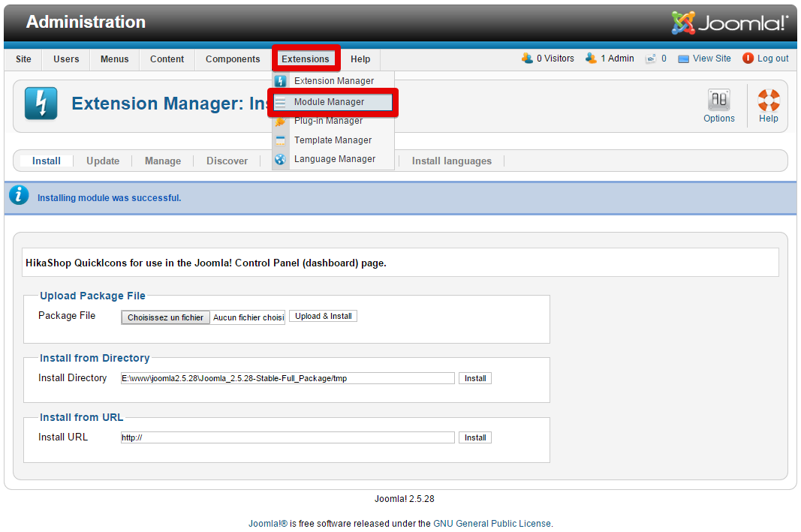This screenshot has height=532, width=801.
Task: Click the Extension Manager lightning icon in menu
Action: pyautogui.click(x=281, y=81)
